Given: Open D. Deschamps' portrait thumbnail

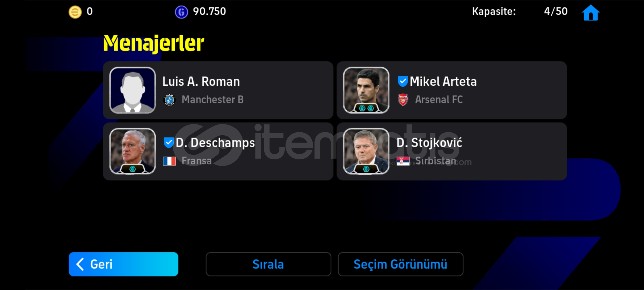Looking at the screenshot, I should point(133,151).
